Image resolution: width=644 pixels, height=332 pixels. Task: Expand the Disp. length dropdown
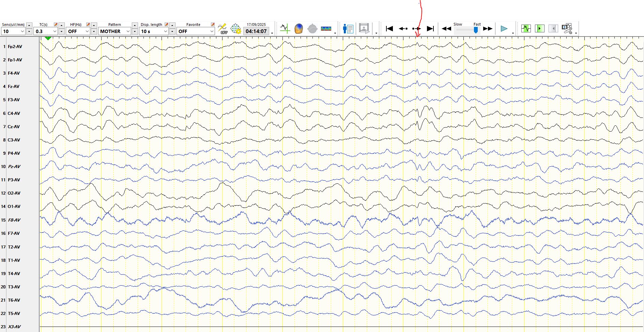pos(166,31)
